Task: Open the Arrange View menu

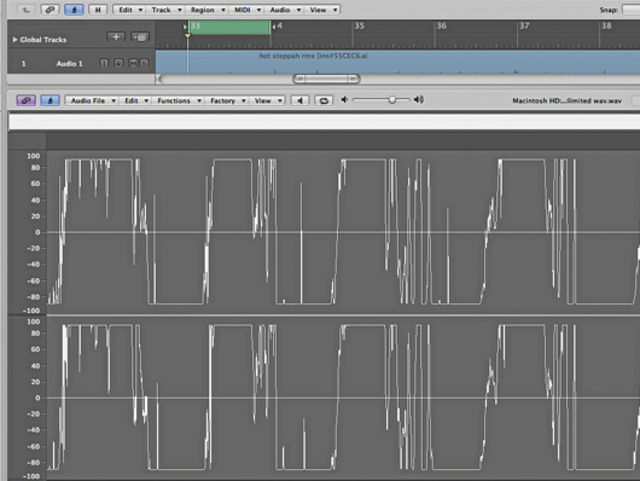Action: click(323, 9)
